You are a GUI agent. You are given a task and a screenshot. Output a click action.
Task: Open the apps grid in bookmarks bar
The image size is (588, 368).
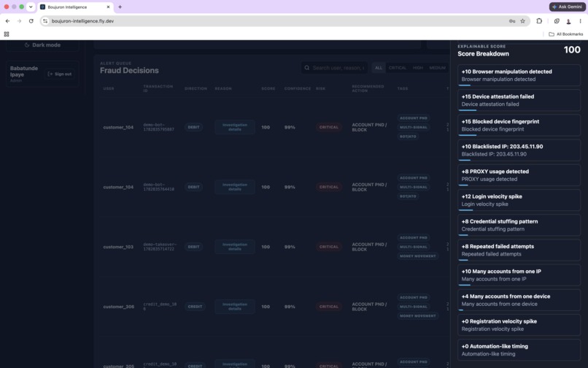7,34
